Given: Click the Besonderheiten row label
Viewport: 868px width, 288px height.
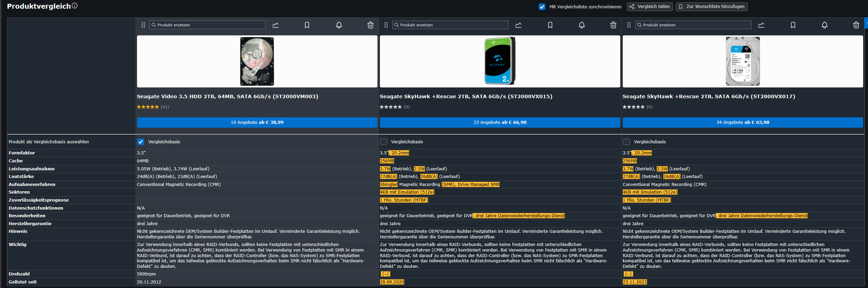Looking at the screenshot, I should [27, 216].
